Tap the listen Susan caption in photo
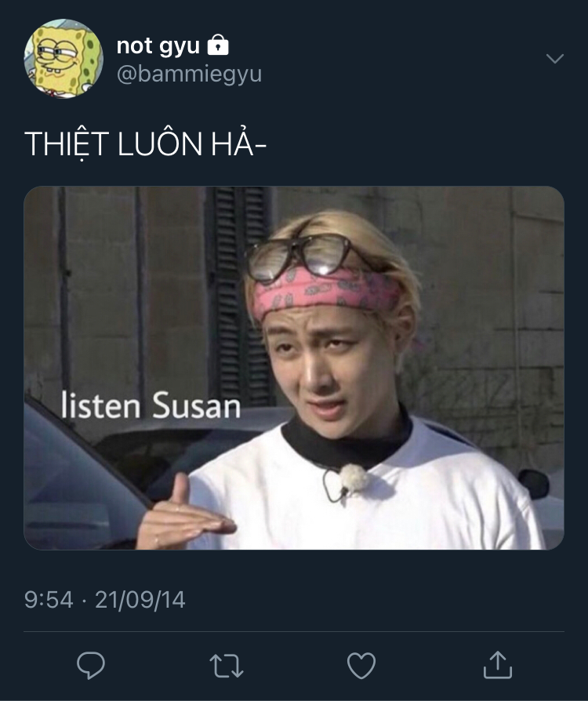Viewport: 588px width, 701px height. (151, 405)
